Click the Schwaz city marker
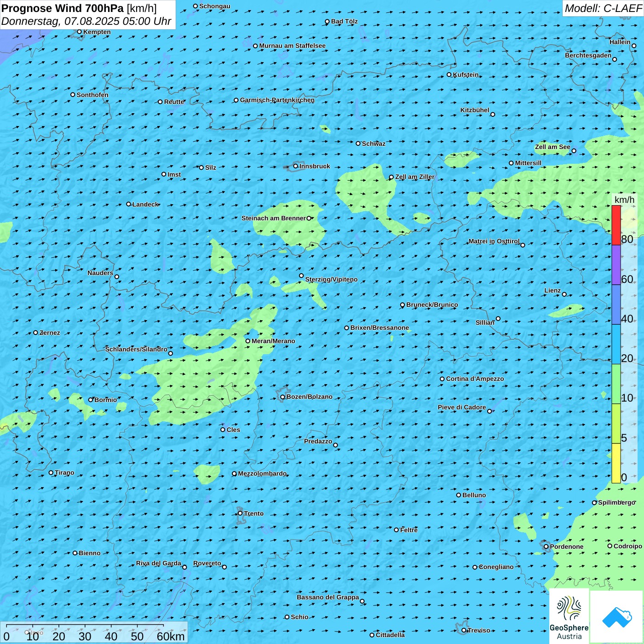644x644 pixels. [x=358, y=144]
